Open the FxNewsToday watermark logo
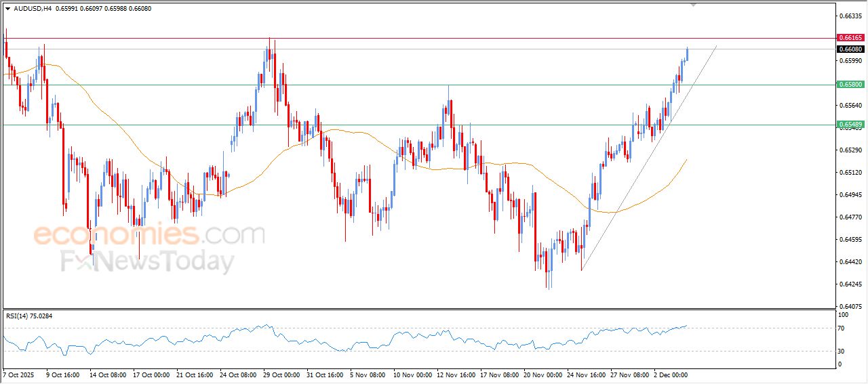 pos(148,261)
